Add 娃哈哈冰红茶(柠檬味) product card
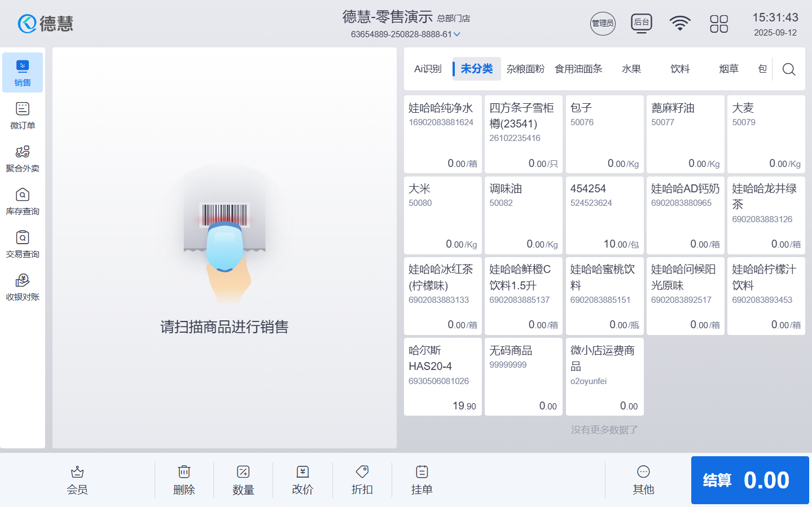This screenshot has width=812, height=507. (443, 296)
